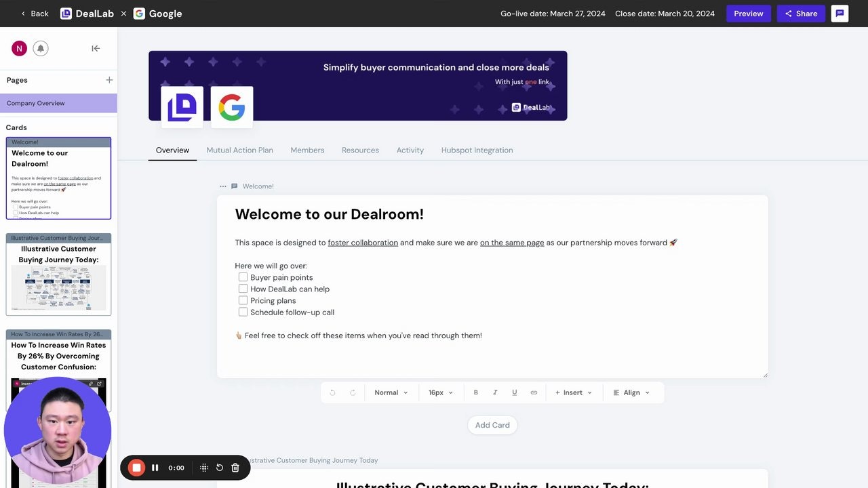Insert a hyperlink from the editor toolbar
868x488 pixels.
click(534, 392)
